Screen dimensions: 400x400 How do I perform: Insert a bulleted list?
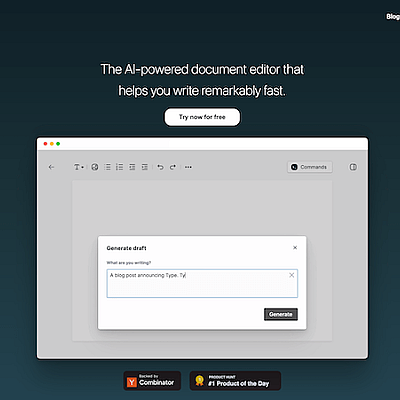point(107,167)
